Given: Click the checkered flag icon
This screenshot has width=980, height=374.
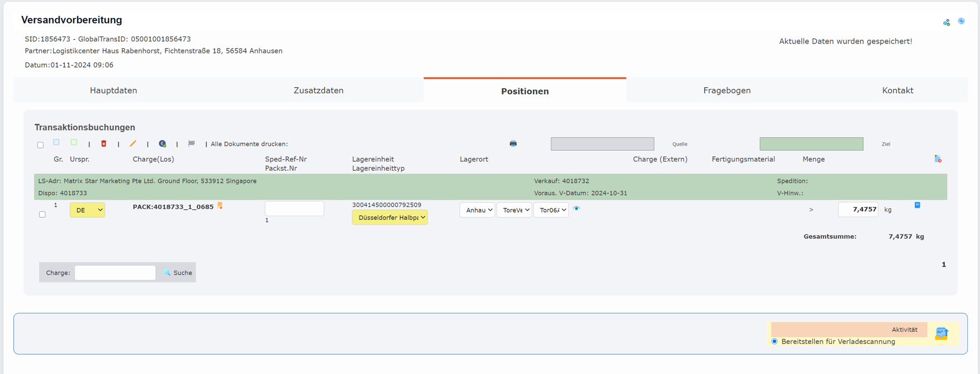Looking at the screenshot, I should tap(192, 143).
